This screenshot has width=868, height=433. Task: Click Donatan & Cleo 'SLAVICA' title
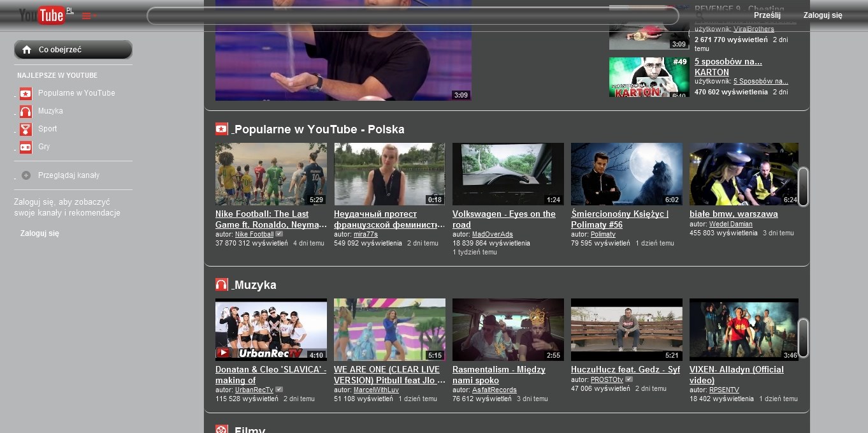(x=271, y=375)
